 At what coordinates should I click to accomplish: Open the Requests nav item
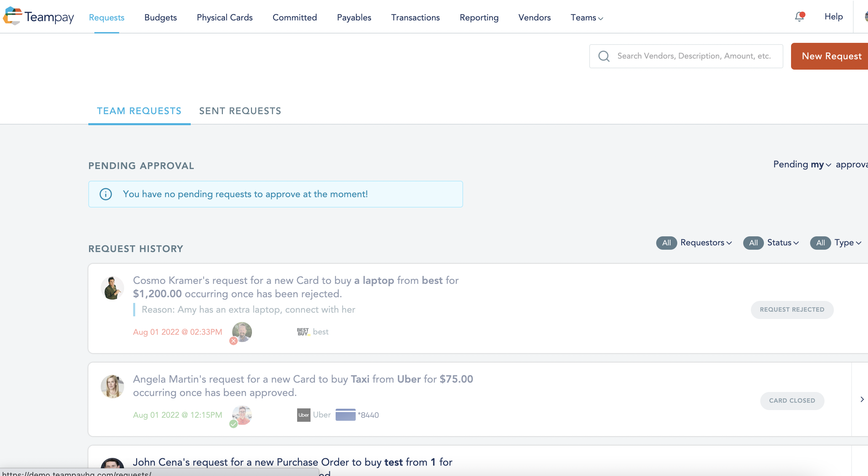pos(106,17)
